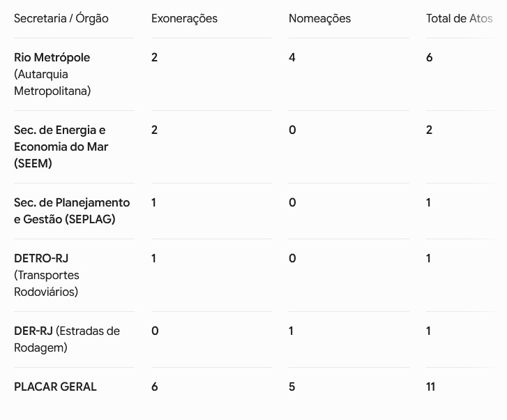Select the Sec. de Energia e Economia do Mar cell
Screen dimensions: 507x420
pyautogui.click(x=61, y=147)
